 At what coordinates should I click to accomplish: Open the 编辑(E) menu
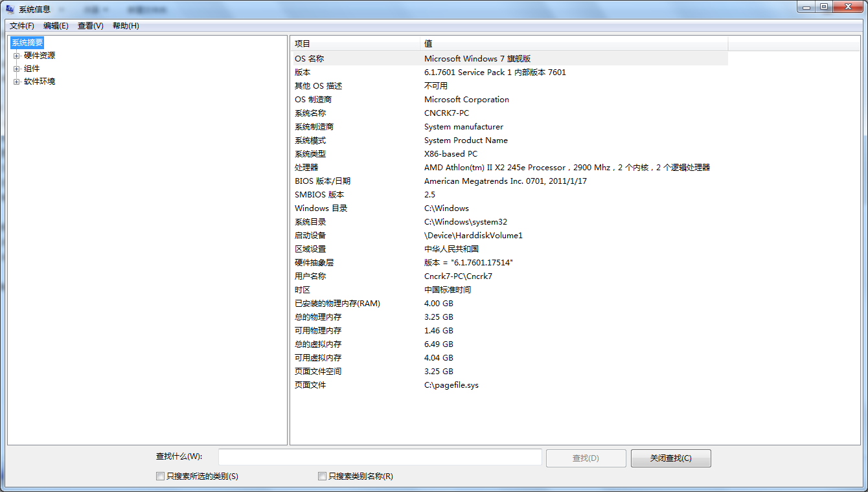[x=56, y=26]
